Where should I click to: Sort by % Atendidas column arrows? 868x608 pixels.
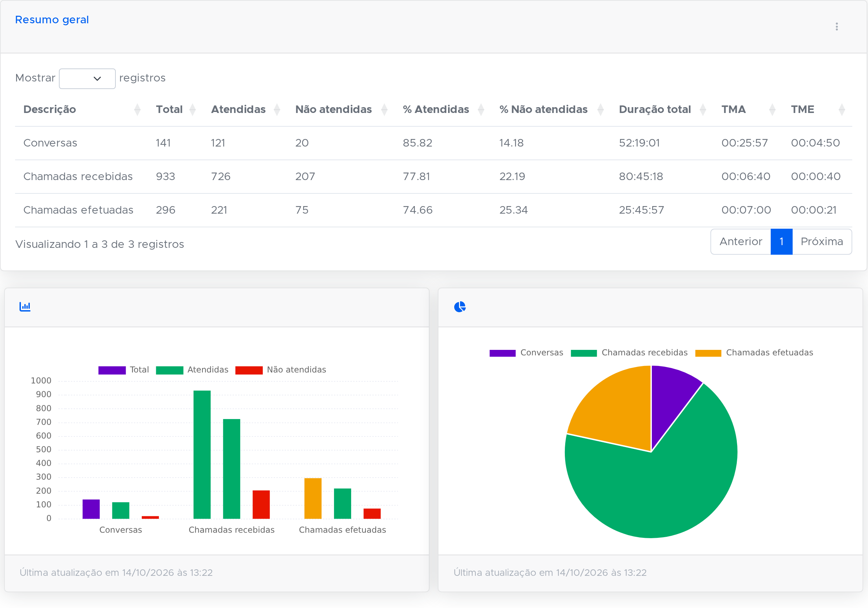[x=481, y=110]
